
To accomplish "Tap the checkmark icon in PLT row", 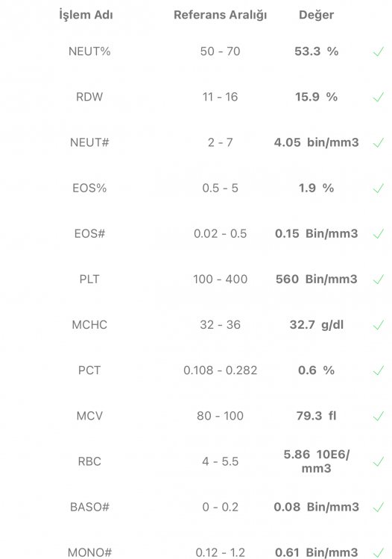I will pyautogui.click(x=378, y=279).
